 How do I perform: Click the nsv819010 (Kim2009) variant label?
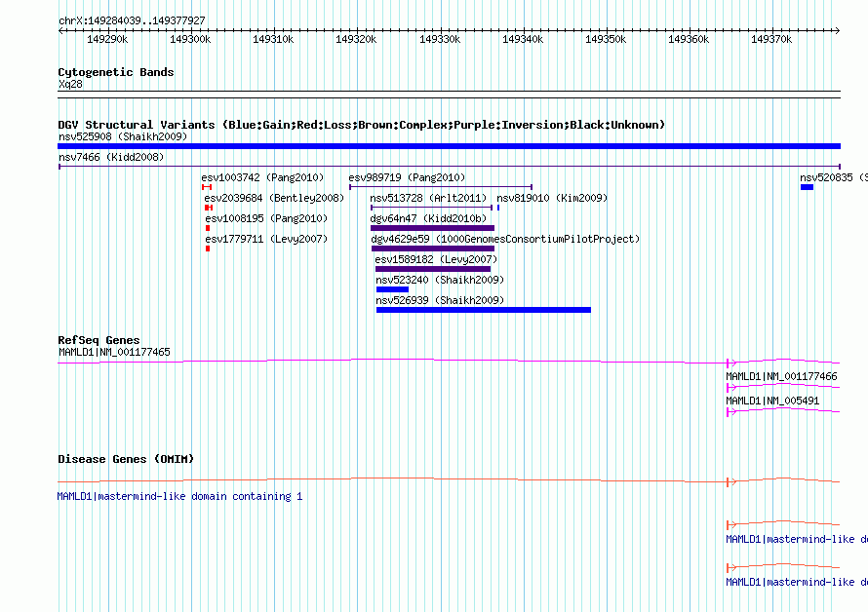(x=552, y=198)
